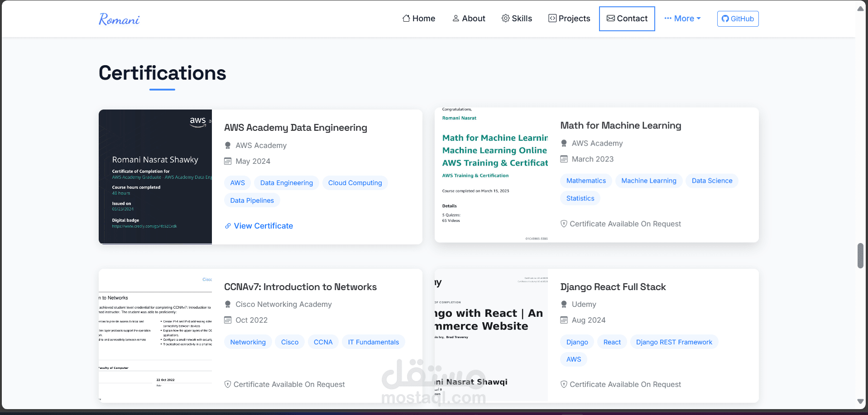This screenshot has width=868, height=415.
Task: Click the scrollbar down arrow
Action: 860,401
